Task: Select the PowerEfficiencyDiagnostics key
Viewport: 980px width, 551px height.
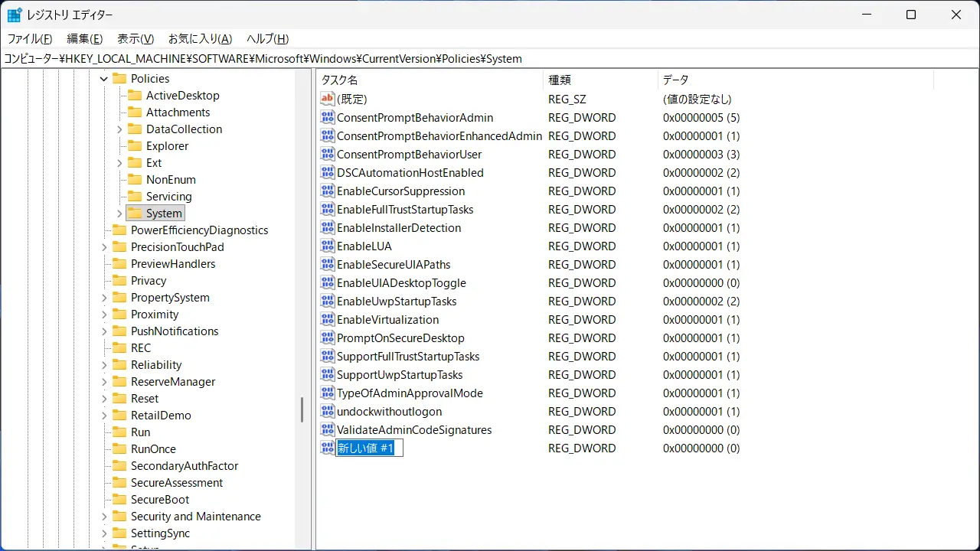Action: pos(199,230)
